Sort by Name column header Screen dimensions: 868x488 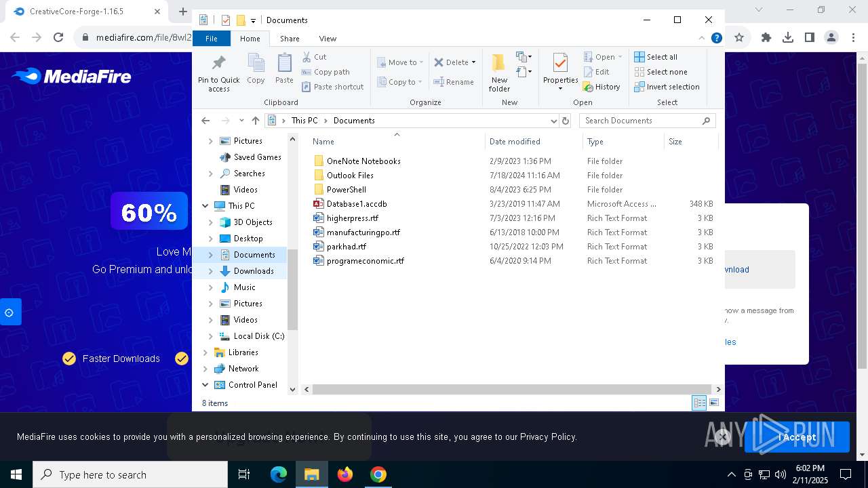397,142
